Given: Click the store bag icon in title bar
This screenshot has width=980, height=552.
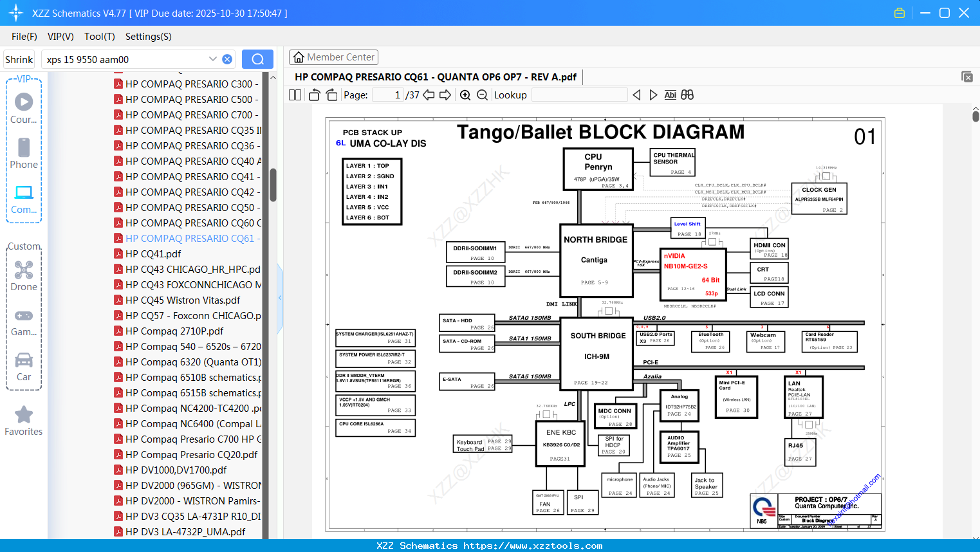Looking at the screenshot, I should pos(900,13).
